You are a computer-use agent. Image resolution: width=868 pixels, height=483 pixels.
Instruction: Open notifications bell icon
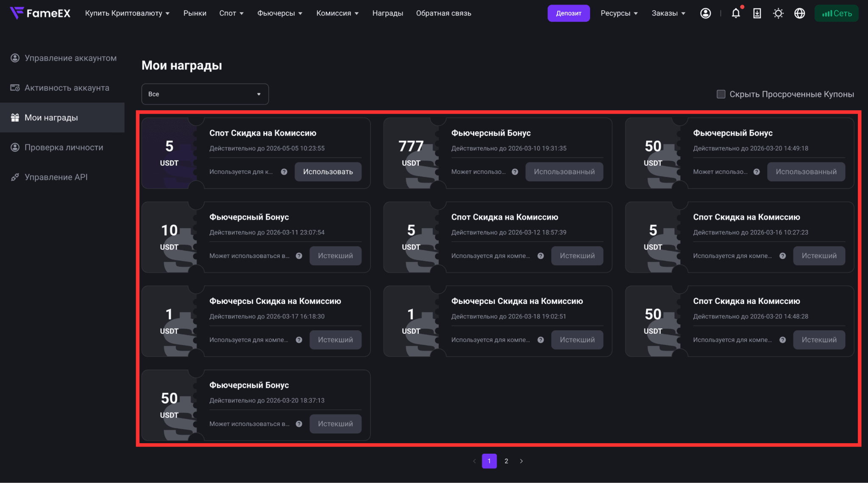[x=736, y=13]
